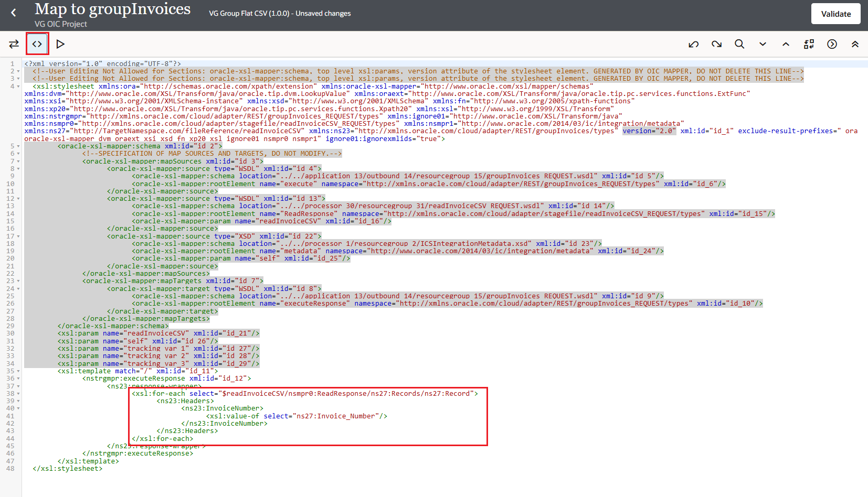868x497 pixels.
Task: Collapse toolbar with the double up chevron
Action: [855, 44]
